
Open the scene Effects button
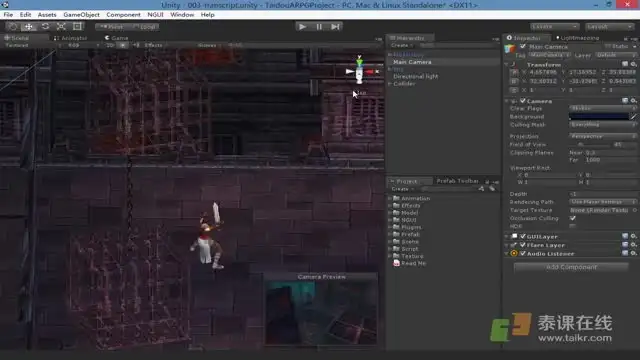click(x=153, y=45)
